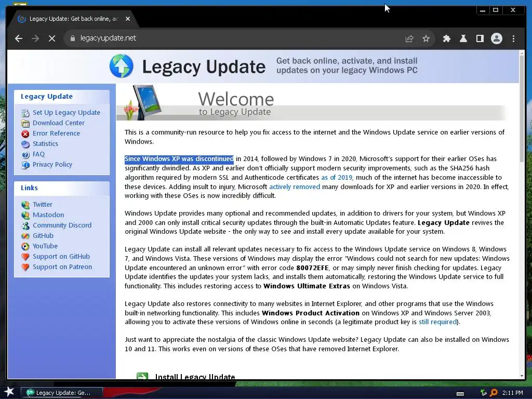Screen dimensions: 532x399
Task: Click the Community Discord people icon
Action: 25,225
